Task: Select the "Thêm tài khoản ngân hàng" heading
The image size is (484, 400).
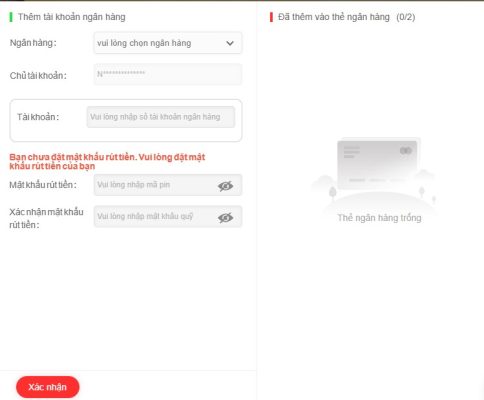Action: coord(72,17)
